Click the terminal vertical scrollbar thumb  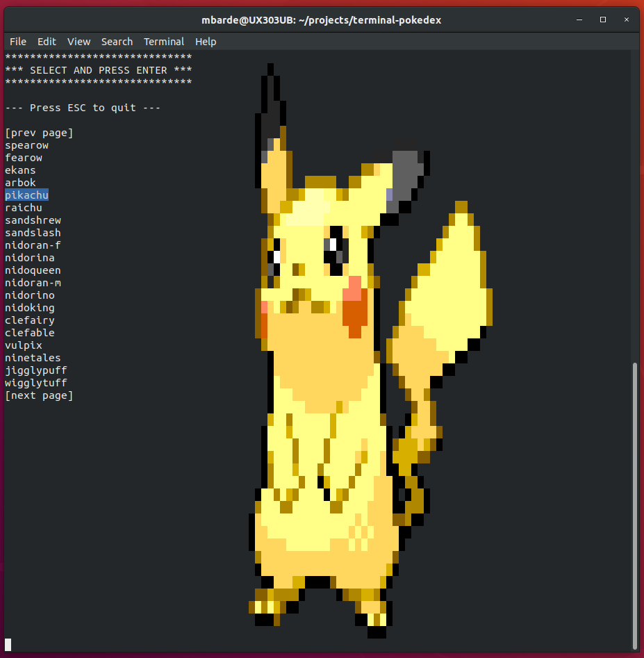[x=635, y=506]
